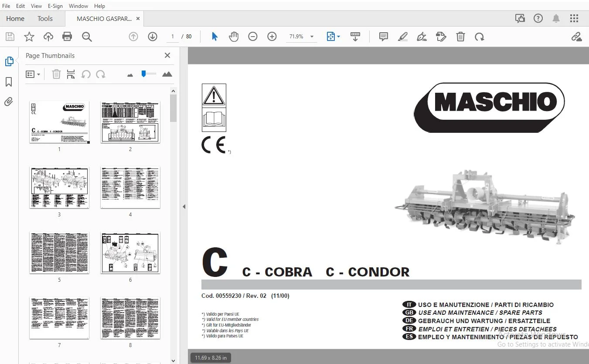
Task: Select the Highlight text pen tool
Action: 403,37
